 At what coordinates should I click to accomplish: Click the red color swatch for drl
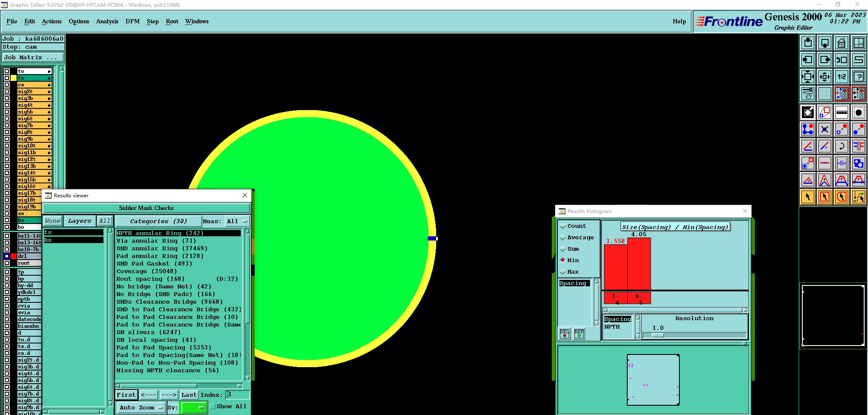click(x=14, y=256)
